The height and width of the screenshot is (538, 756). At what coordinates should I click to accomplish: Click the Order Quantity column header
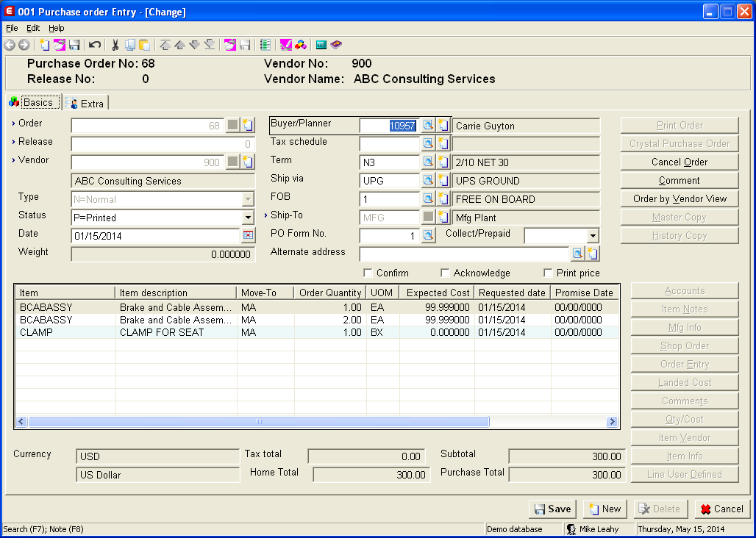tap(329, 293)
